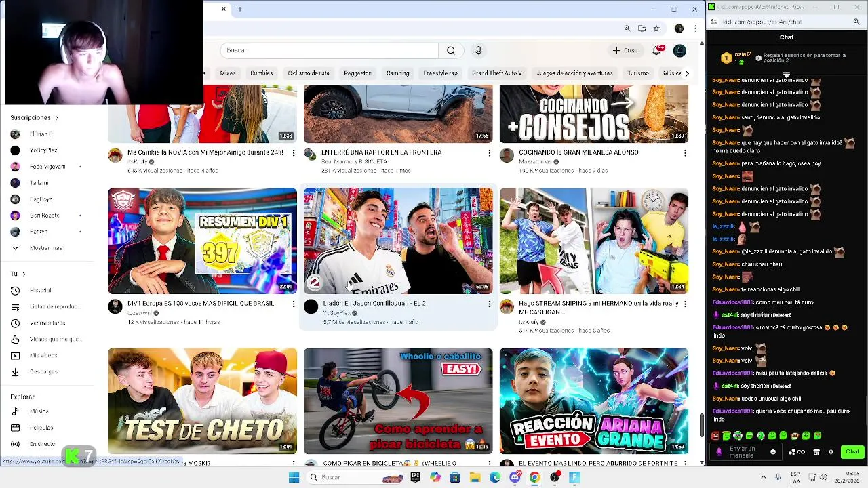Image resolution: width=868 pixels, height=488 pixels.
Task: Open options for ENTERRÉ UNA RAPTOR video
Action: pos(489,153)
